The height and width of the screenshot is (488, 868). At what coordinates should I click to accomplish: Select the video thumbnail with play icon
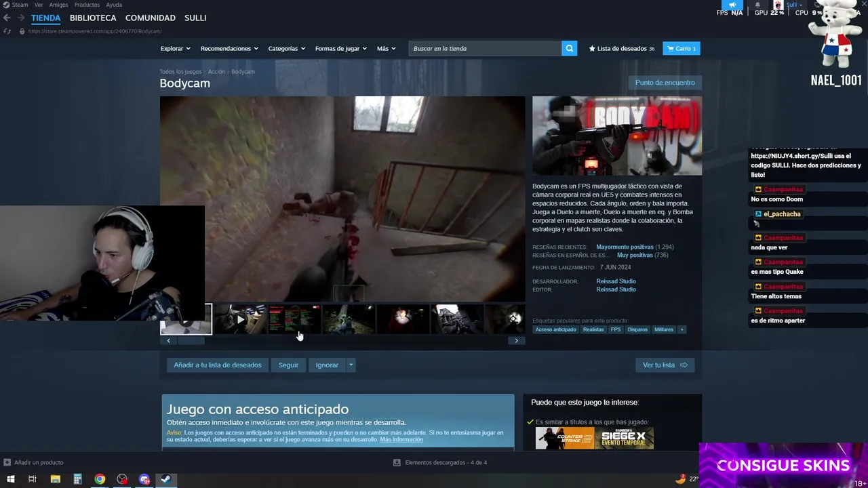(x=240, y=319)
